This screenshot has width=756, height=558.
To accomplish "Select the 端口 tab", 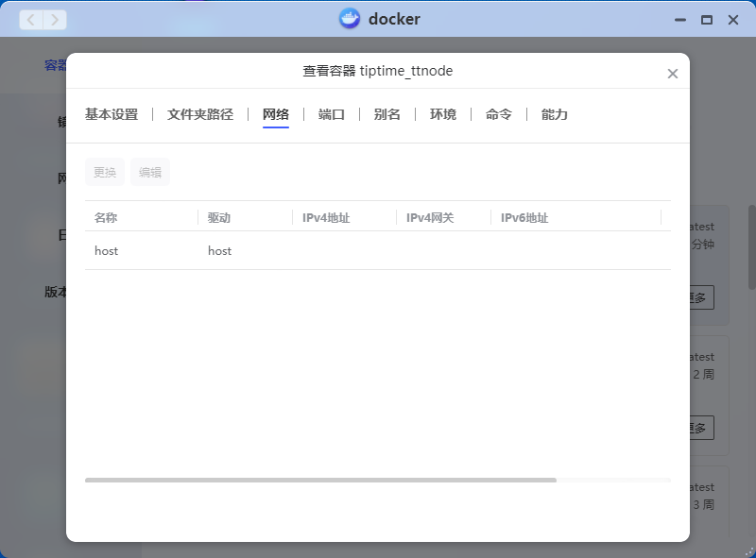I will (332, 114).
